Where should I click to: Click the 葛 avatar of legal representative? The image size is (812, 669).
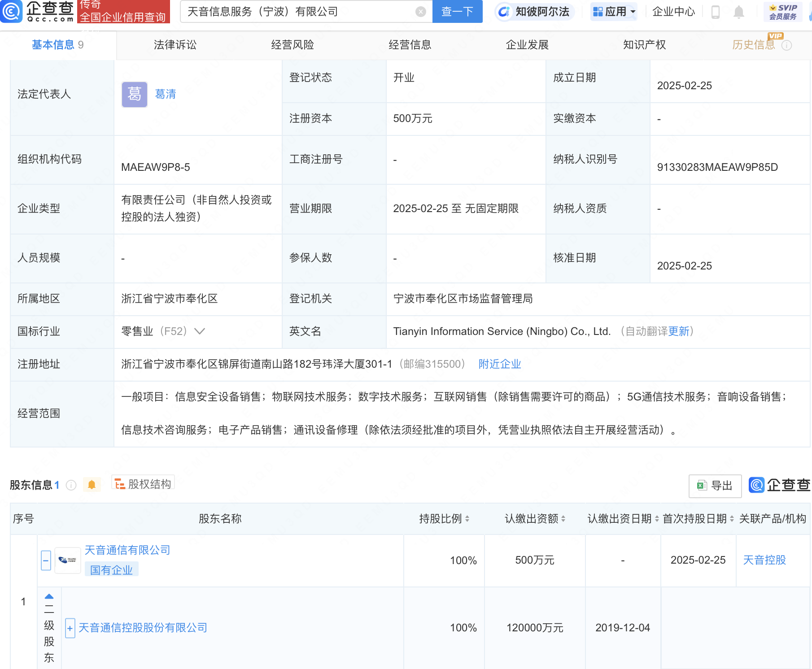(x=134, y=94)
